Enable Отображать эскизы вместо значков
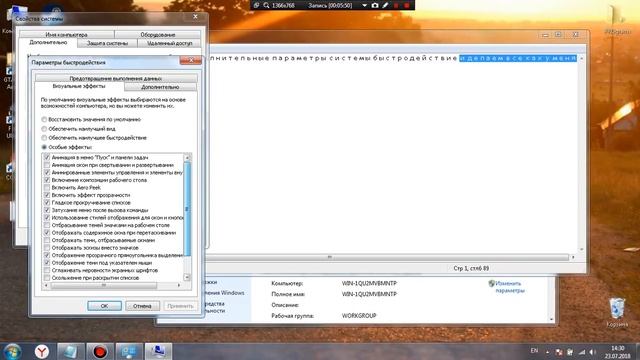640x360 pixels. (47, 248)
